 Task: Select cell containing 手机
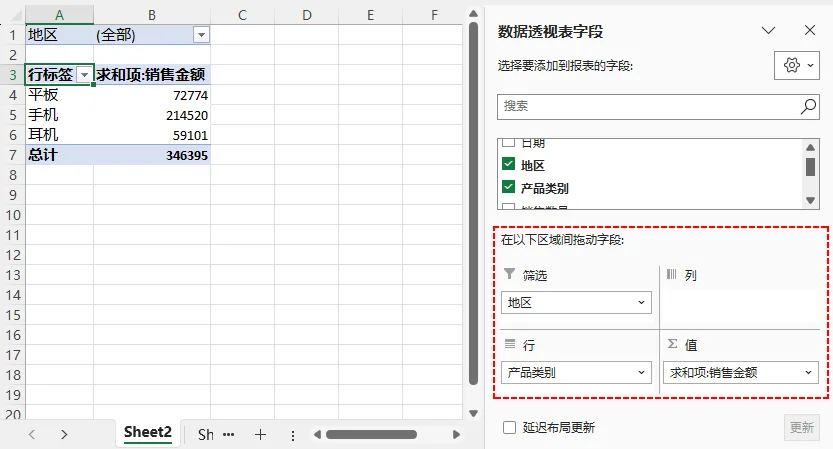pyautogui.click(x=60, y=115)
